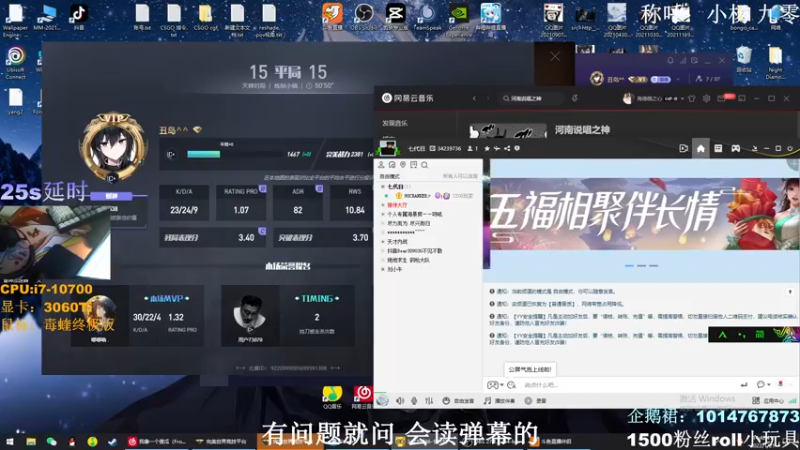Close the match result overlay with X
This screenshot has width=800, height=450.
coord(555,57)
